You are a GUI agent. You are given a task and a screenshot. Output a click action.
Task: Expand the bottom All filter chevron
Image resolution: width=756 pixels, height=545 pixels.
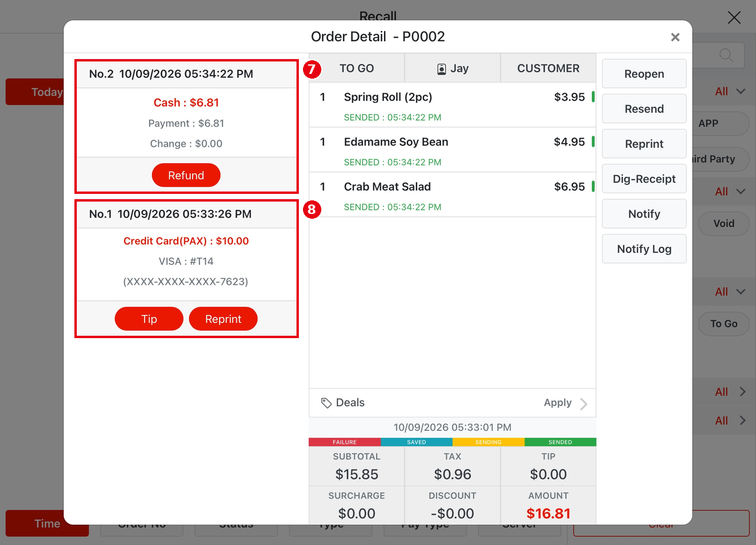click(x=743, y=421)
